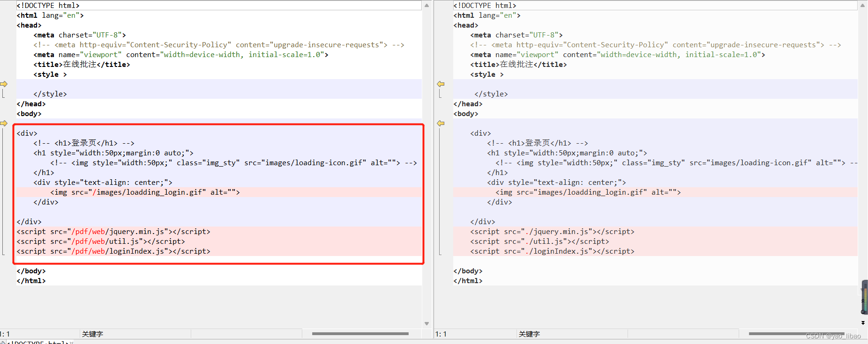Click the right pane 'images/loadding_login.gif' img line

tap(588, 192)
